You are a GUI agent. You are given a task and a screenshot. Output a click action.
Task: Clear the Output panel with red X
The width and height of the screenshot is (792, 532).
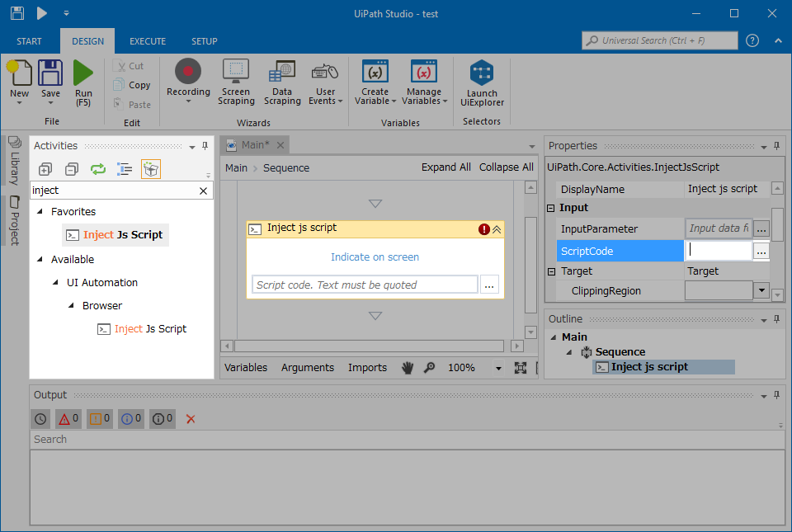[x=191, y=419]
